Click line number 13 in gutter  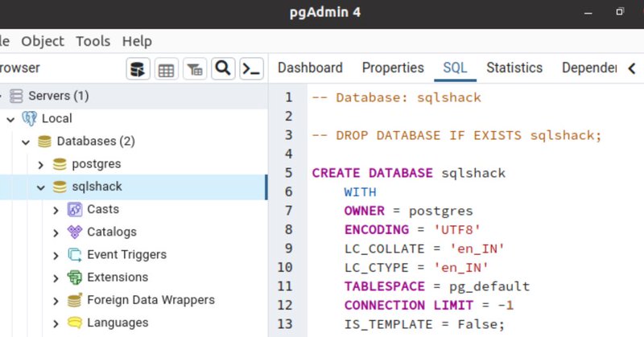(285, 324)
